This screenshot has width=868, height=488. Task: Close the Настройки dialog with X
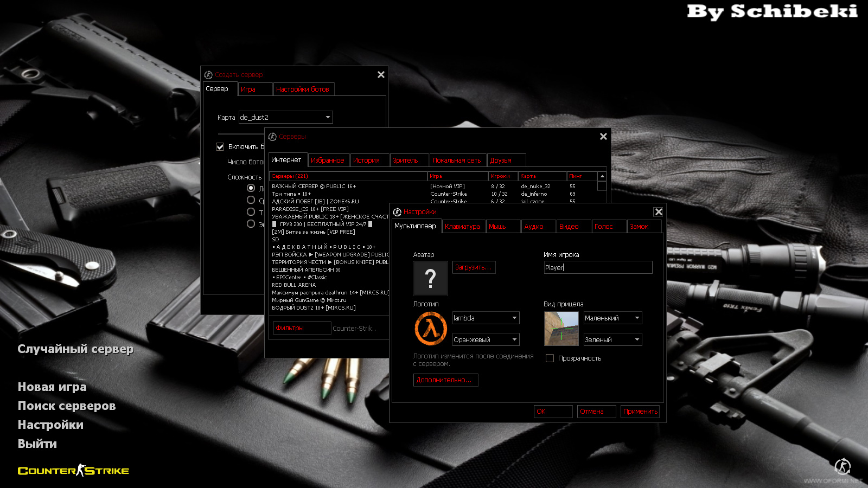tap(658, 212)
